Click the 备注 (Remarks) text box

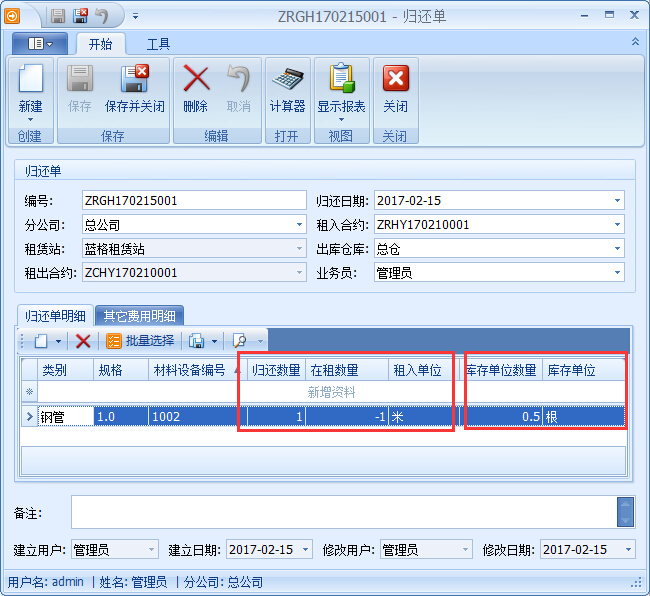(342, 511)
